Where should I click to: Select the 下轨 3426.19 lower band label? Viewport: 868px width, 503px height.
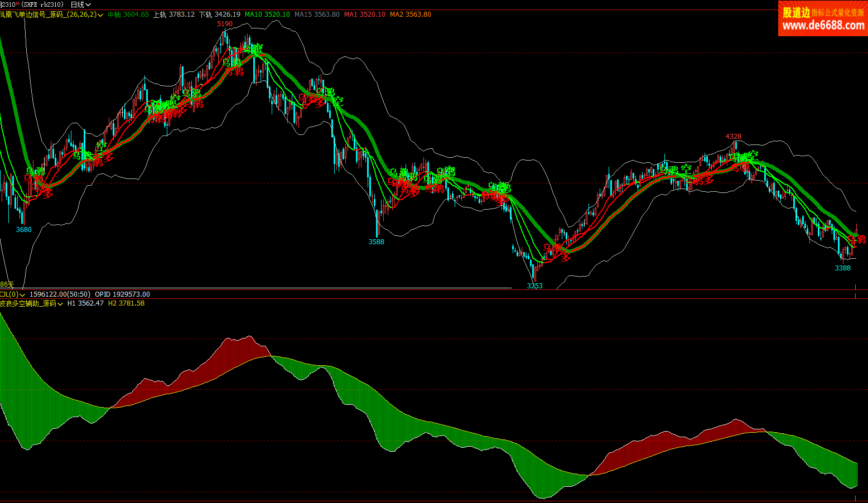pos(220,14)
